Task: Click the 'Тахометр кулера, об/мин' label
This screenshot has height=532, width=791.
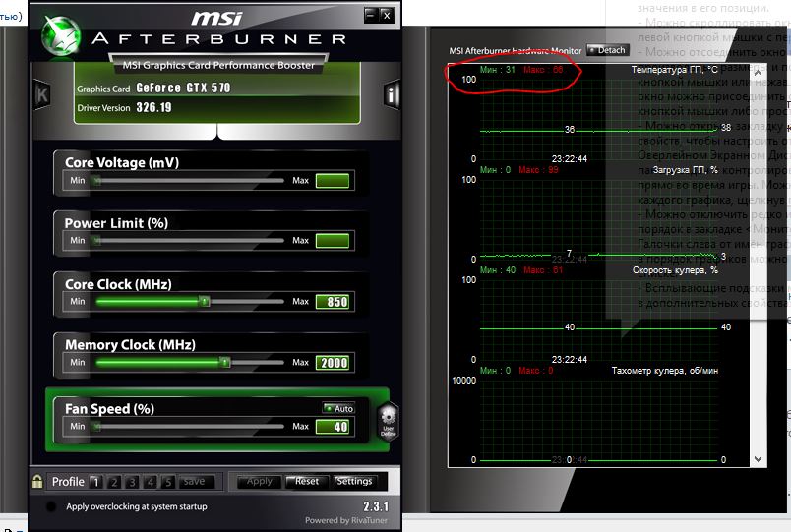Action: pyautogui.click(x=665, y=371)
